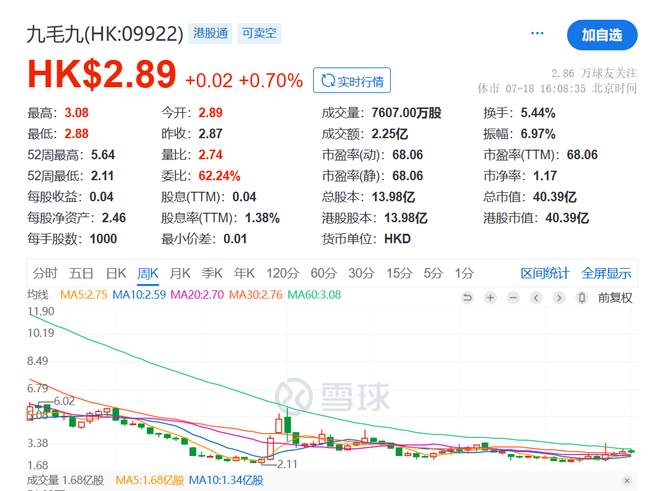This screenshot has width=660, height=491.
Task: Move chart left with chevron icon
Action: (x=536, y=298)
